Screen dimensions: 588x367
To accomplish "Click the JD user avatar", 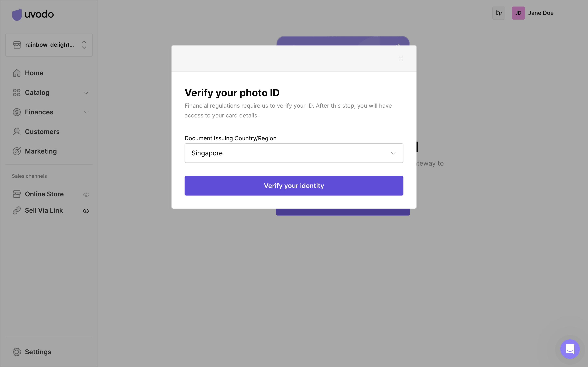I will click(x=518, y=13).
